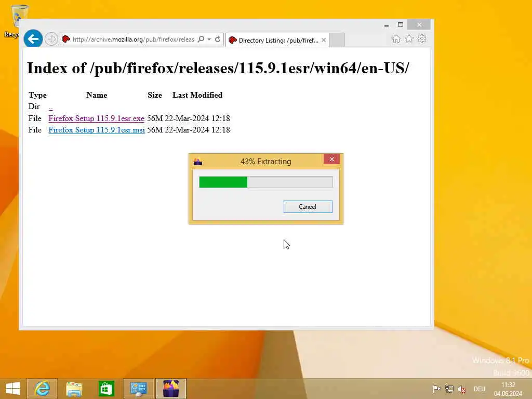Open the parent directory '..' link
This screenshot has width=532, height=399.
(50, 107)
